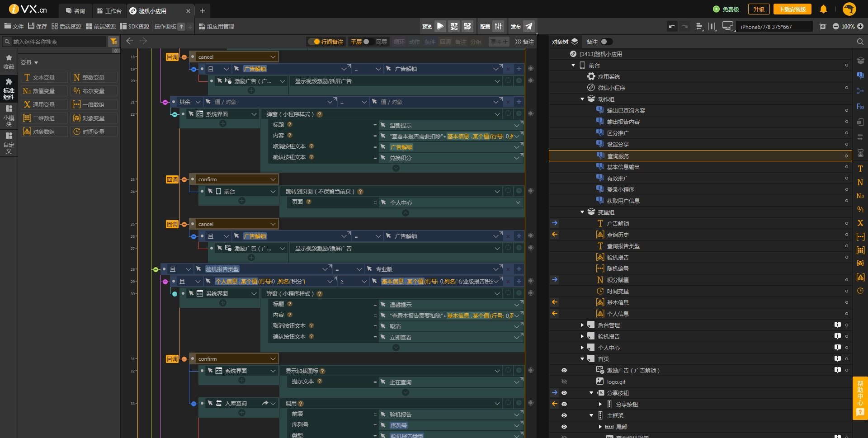Click the preview play button

(x=440, y=26)
